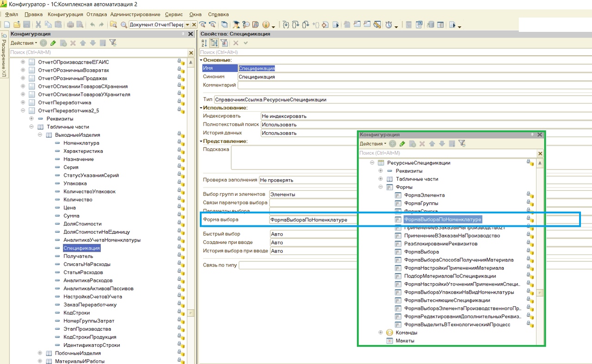
Task: Open the Сервис menu
Action: click(x=173, y=14)
